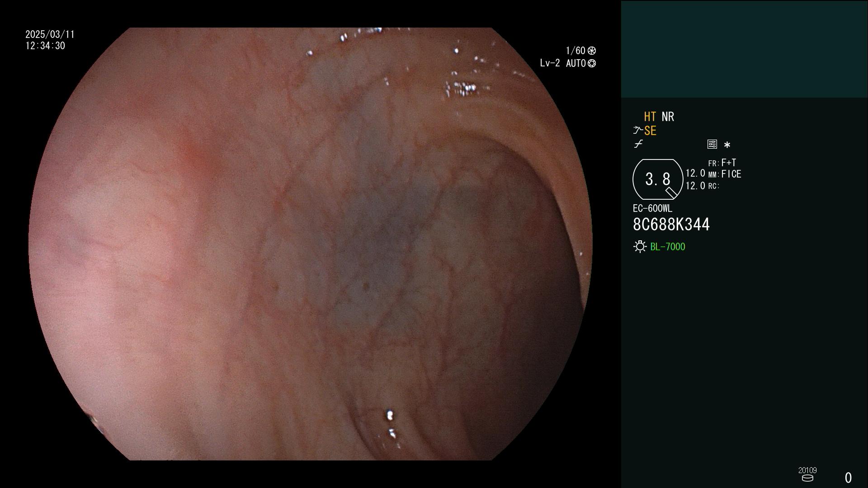Click the tone curve icon beside SE
This screenshot has width=868, height=488.
(638, 131)
